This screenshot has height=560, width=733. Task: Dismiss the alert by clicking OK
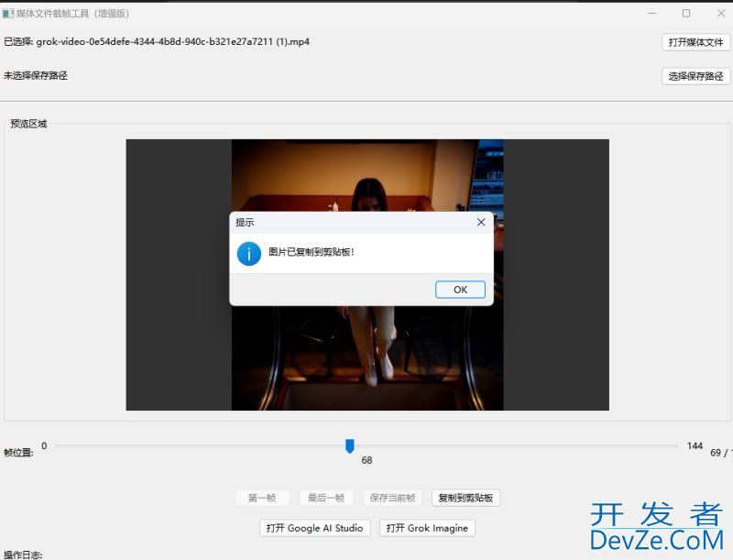(459, 289)
